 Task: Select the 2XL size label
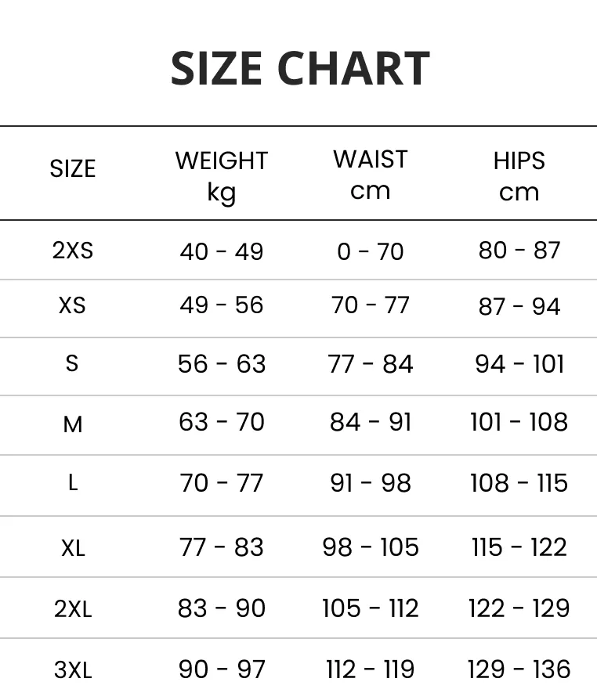tap(72, 608)
